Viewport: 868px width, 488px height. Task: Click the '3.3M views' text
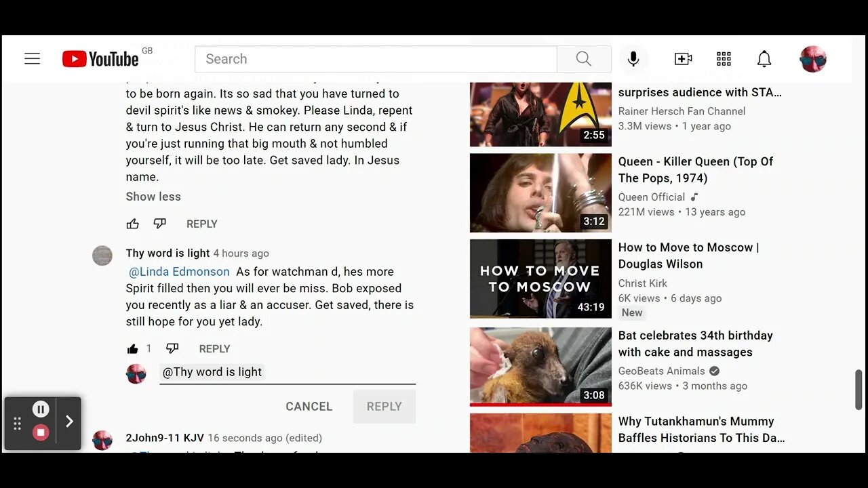pyautogui.click(x=645, y=126)
